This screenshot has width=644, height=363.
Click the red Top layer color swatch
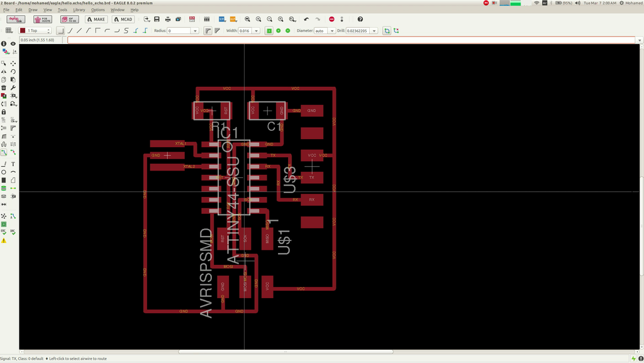[23, 31]
